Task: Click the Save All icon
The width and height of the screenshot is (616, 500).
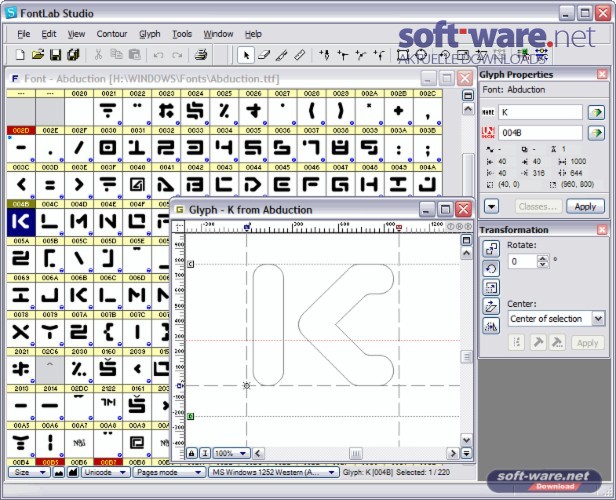Action: click(73, 55)
